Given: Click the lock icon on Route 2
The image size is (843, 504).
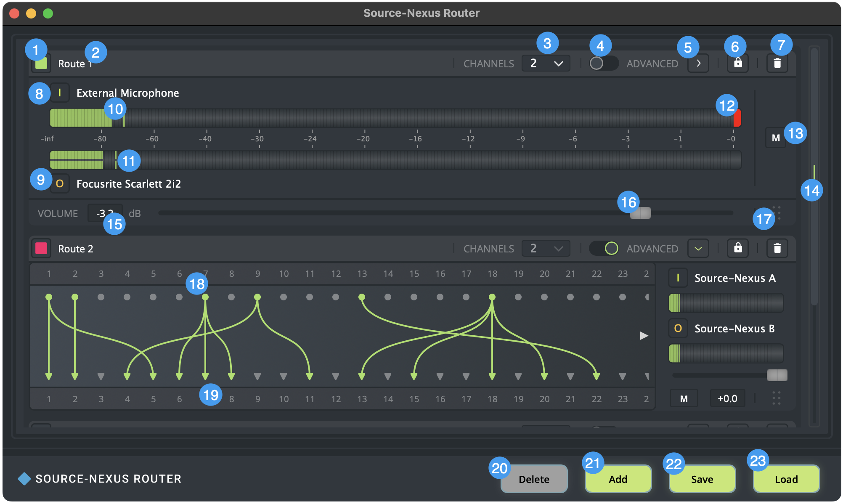Looking at the screenshot, I should (738, 248).
